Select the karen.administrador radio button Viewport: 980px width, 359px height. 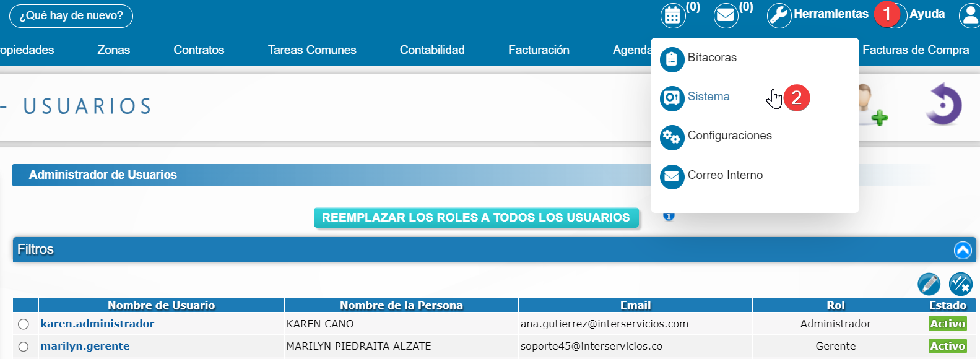click(x=24, y=324)
